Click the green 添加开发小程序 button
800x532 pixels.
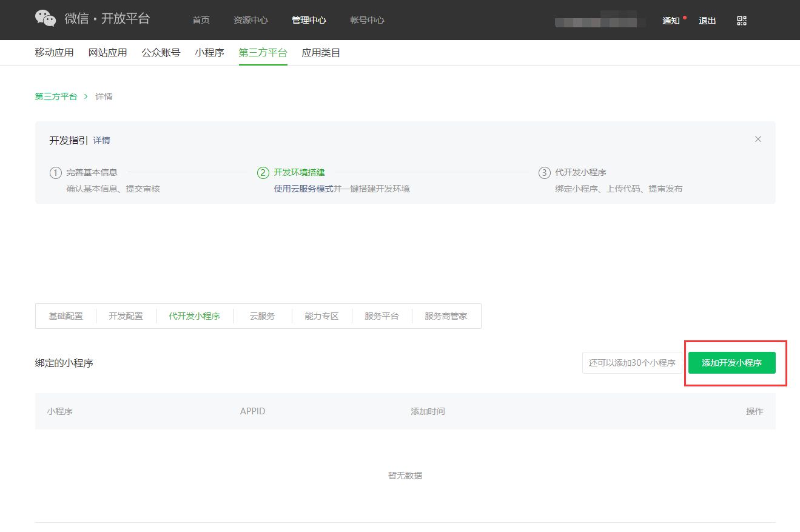click(731, 363)
